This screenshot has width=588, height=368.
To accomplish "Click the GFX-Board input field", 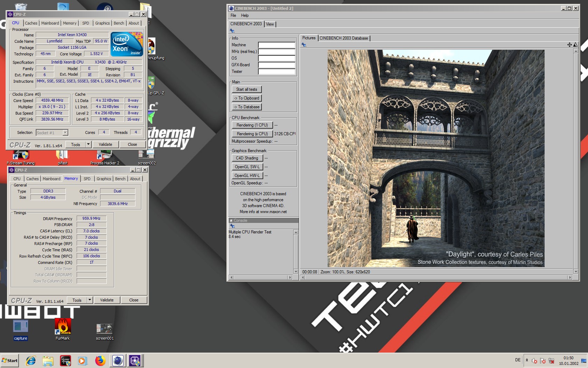I will [276, 65].
